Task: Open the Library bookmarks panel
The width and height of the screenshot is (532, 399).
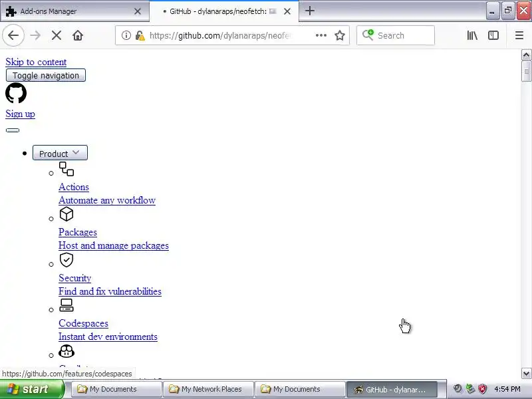Action: coord(472,35)
